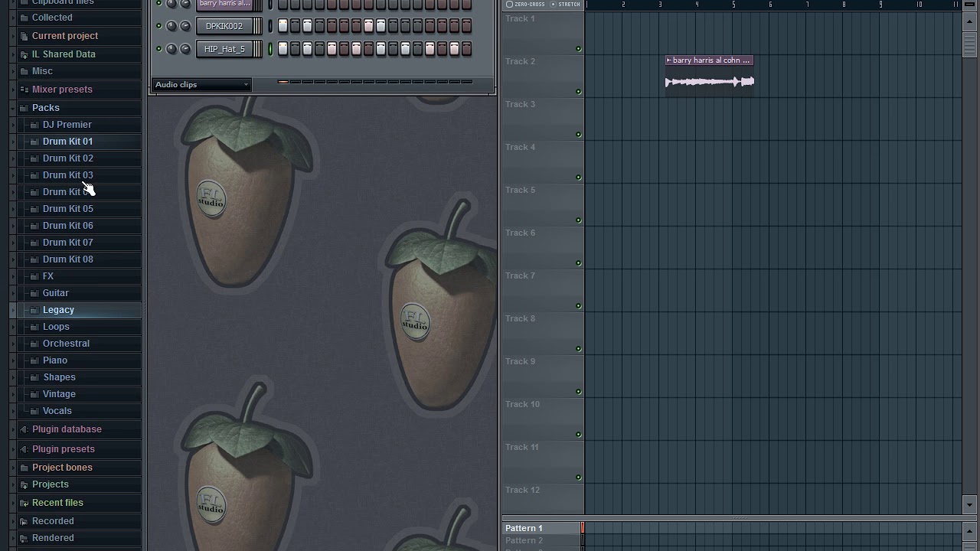
Task: Click the Mixer presets icon in browser
Action: (x=24, y=90)
